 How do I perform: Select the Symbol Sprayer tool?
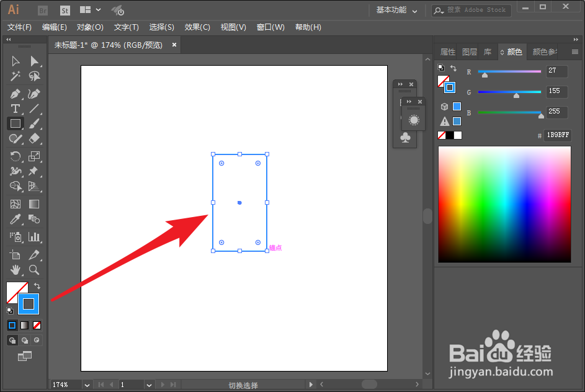point(16,237)
